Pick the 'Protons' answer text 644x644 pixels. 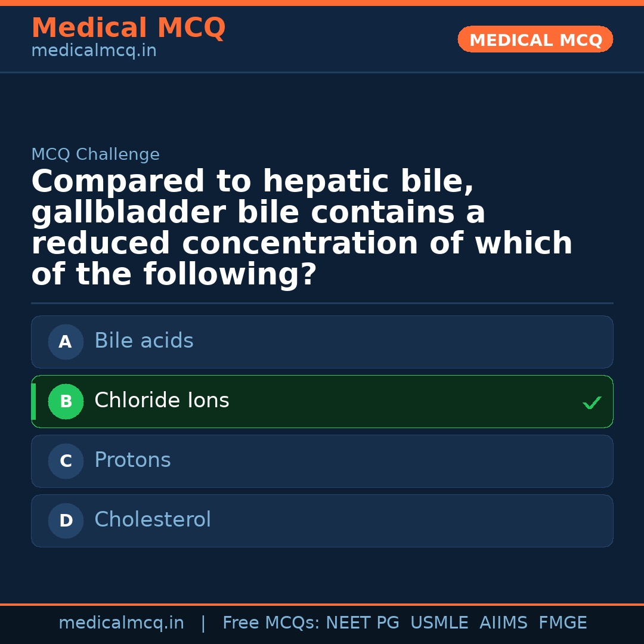132,460
